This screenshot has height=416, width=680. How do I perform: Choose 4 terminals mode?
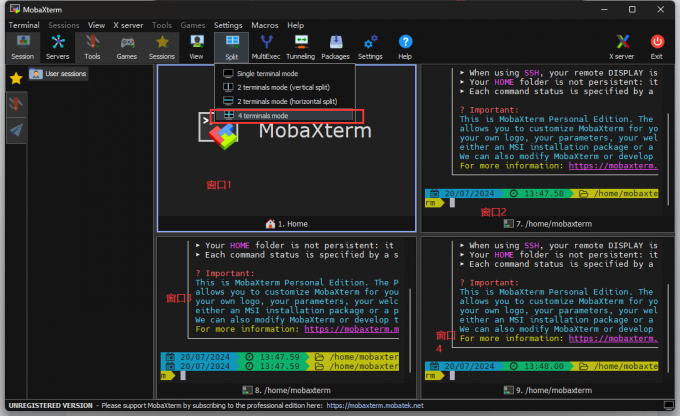coord(285,115)
